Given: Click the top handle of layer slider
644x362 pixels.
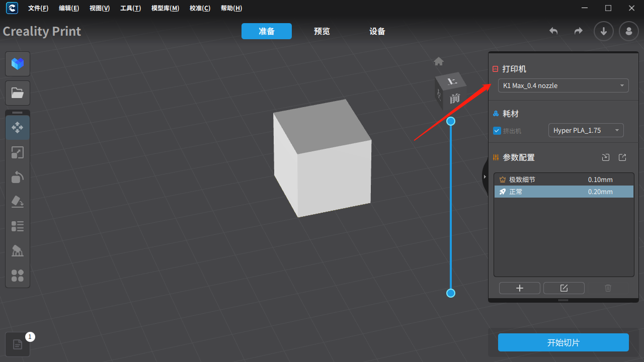Looking at the screenshot, I should (x=451, y=121).
